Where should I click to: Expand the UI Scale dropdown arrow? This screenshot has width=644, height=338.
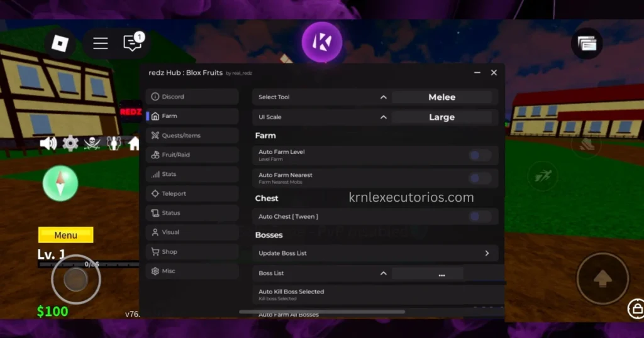coord(383,117)
